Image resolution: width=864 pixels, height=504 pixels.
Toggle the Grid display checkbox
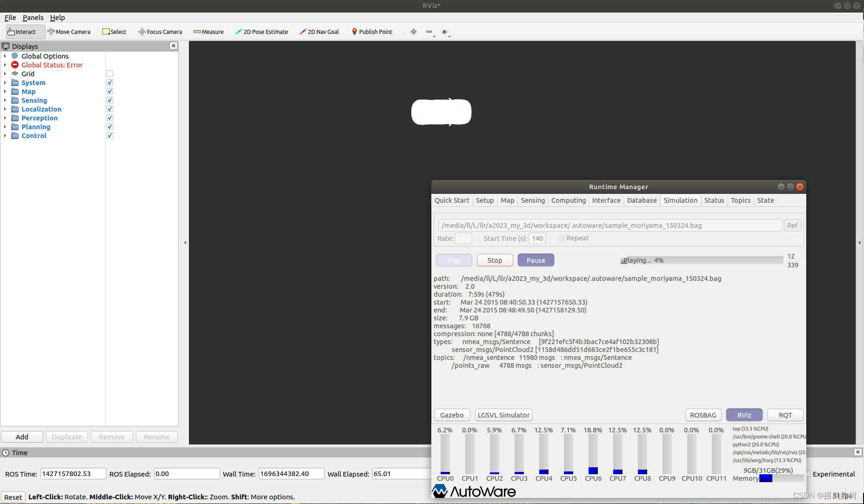point(109,73)
